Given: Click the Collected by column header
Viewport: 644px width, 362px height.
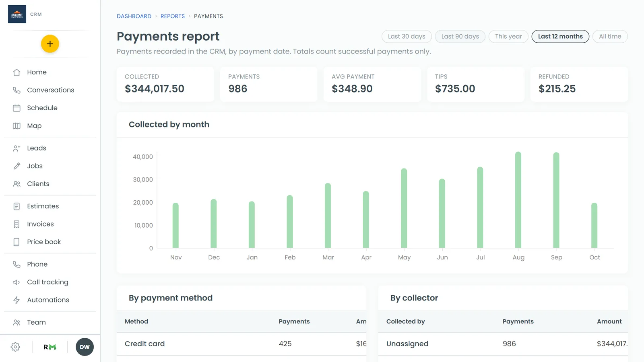Looking at the screenshot, I should (x=406, y=321).
